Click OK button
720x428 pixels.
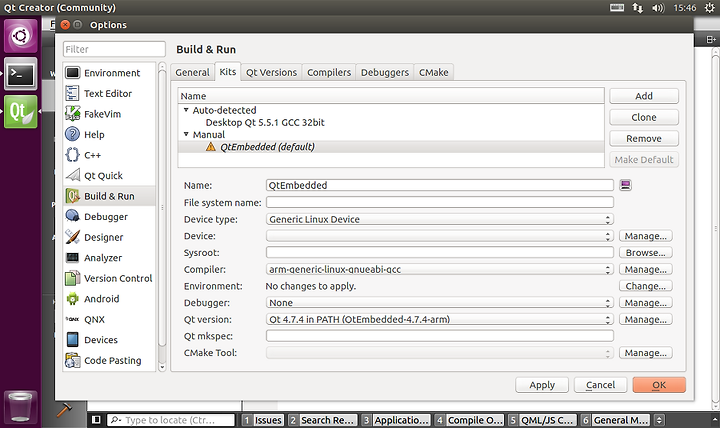point(659,385)
